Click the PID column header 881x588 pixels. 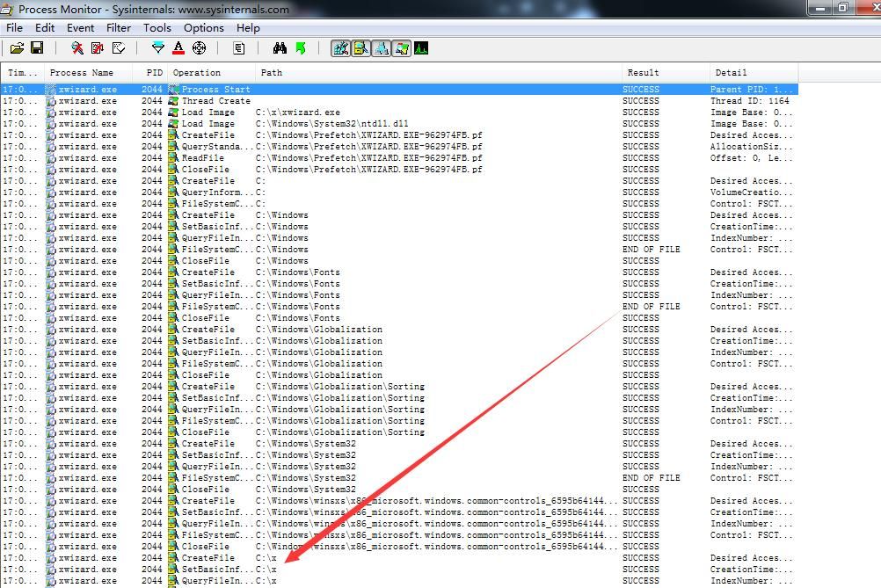click(x=150, y=72)
